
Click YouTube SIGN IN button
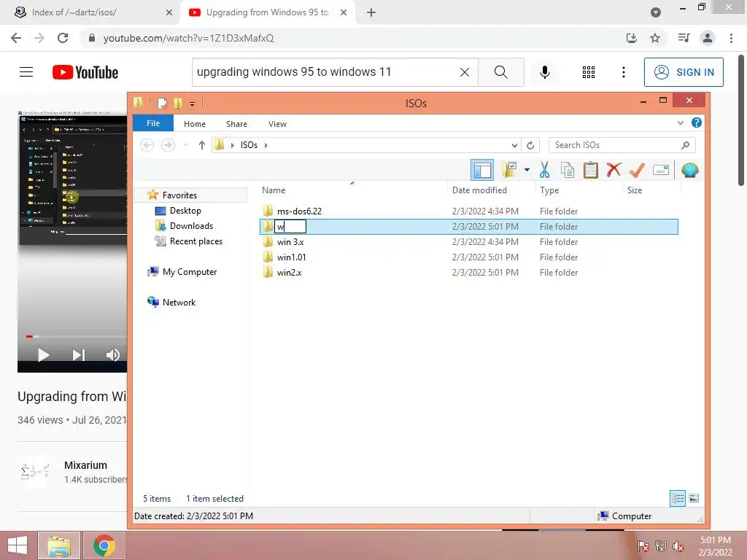click(684, 72)
